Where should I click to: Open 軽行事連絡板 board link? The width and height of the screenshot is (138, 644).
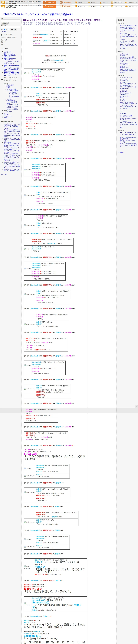pyautogui.click(x=10, y=85)
